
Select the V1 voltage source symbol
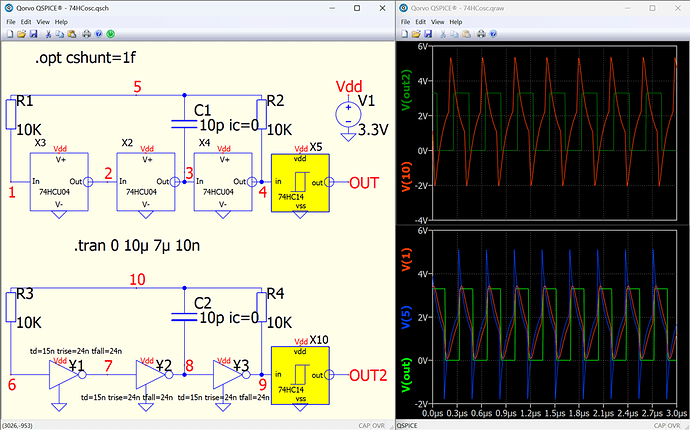coord(348,114)
